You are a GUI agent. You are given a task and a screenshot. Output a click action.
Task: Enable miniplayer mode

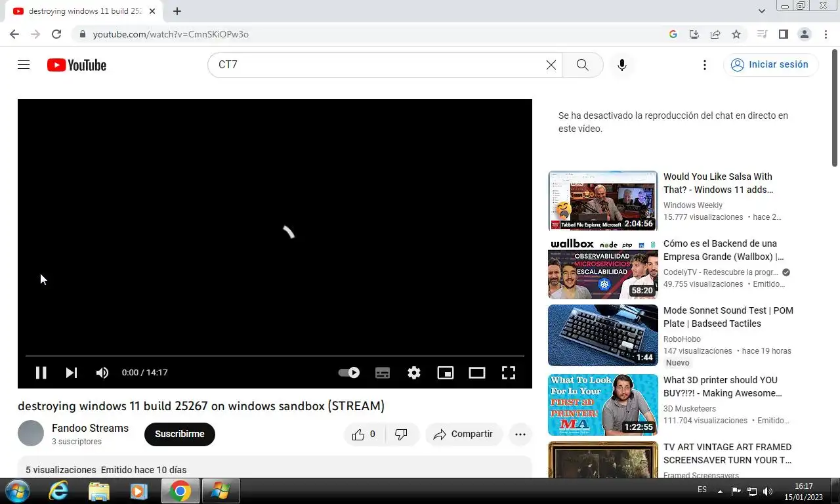[446, 373]
